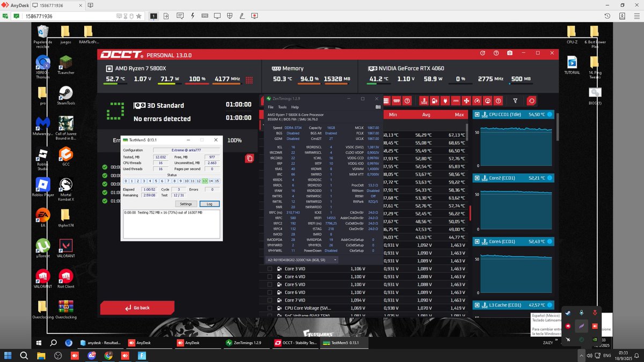The height and width of the screenshot is (362, 644).
Task: Open Chrome on the remote taskbar
Action: [69, 343]
